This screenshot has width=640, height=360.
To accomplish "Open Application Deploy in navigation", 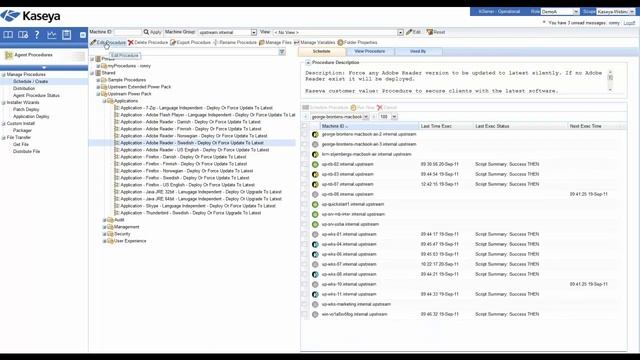I will pos(31,117).
